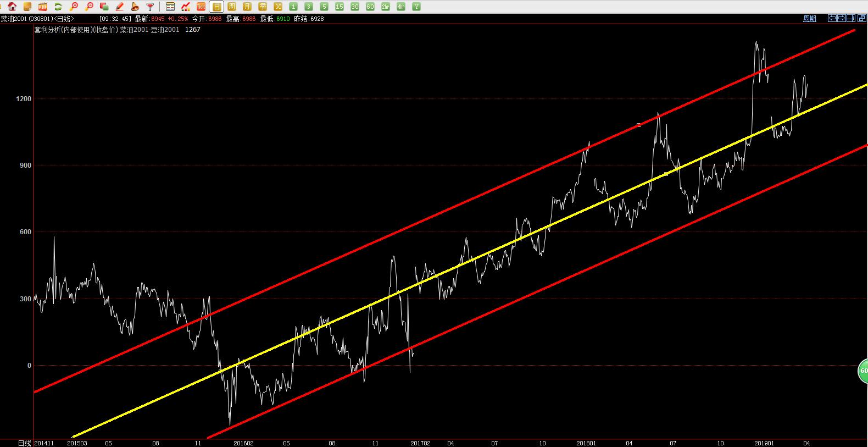Click the right arrow navigation box
The height and width of the screenshot is (447, 868).
[x=842, y=18]
